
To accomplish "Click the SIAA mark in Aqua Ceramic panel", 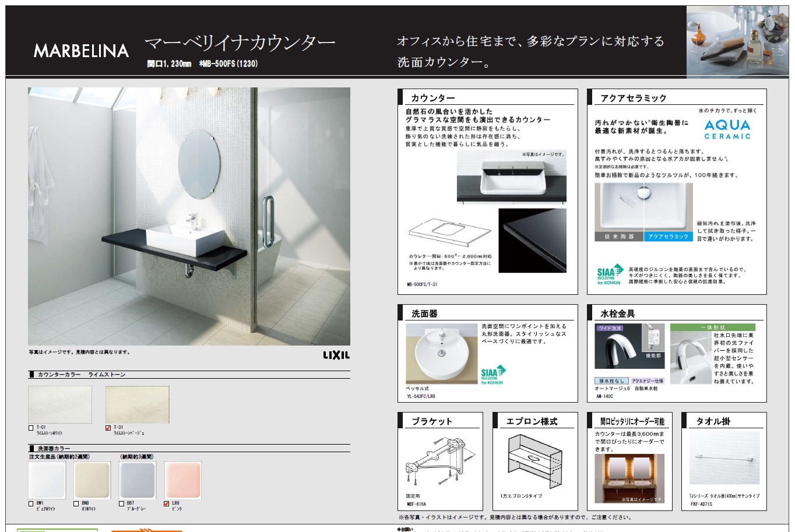I will pyautogui.click(x=610, y=274).
